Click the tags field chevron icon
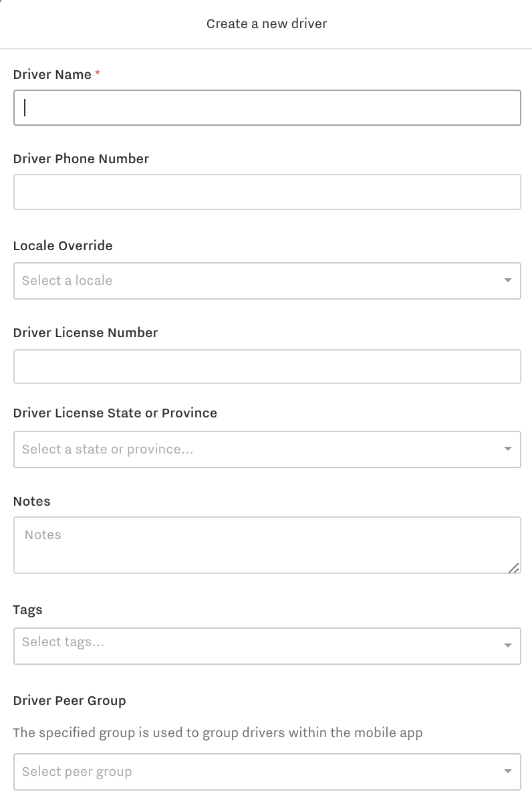This screenshot has height=800, width=532. 507,645
